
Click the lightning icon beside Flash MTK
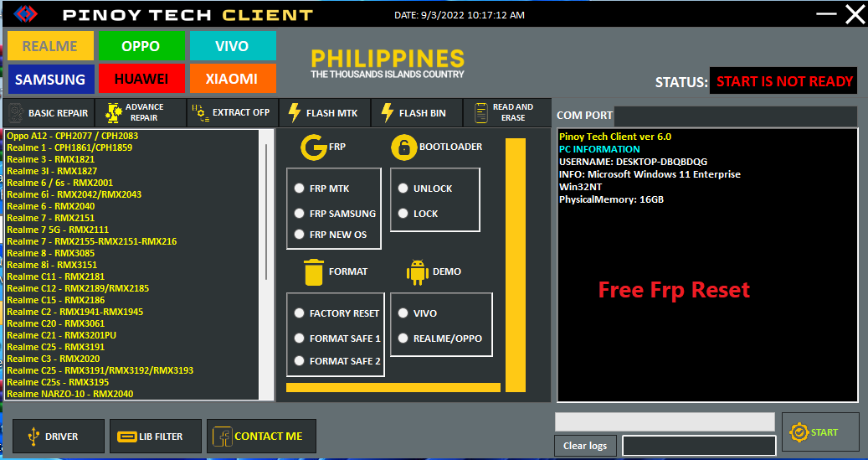pos(295,112)
